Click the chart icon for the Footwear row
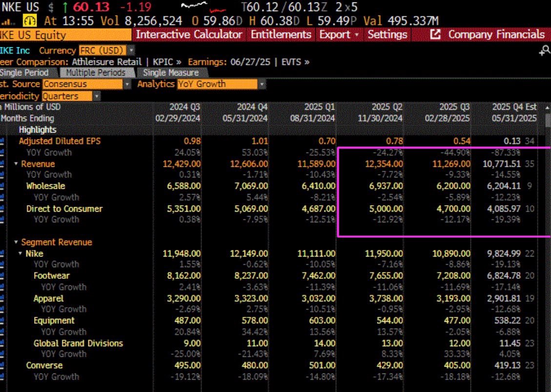 pos(2,276)
